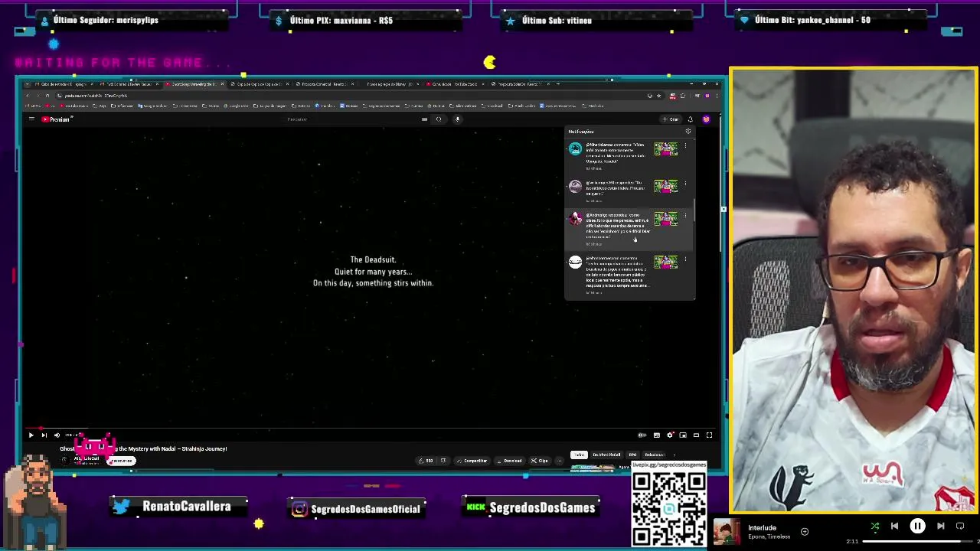980x551 pixels.
Task: Click the Inscrever-se subscribe button
Action: coord(122,461)
